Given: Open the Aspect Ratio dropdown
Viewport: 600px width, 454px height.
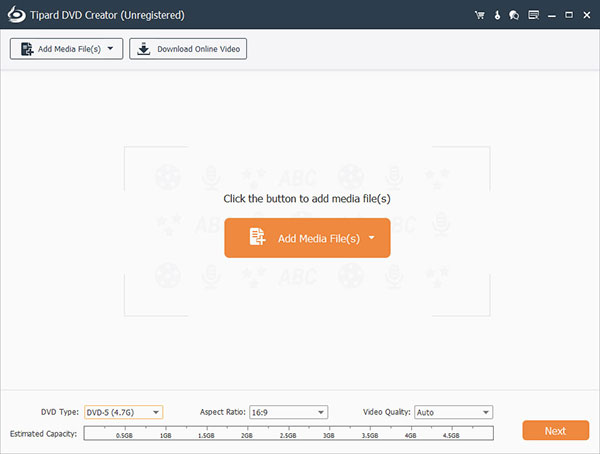Looking at the screenshot, I should [287, 412].
